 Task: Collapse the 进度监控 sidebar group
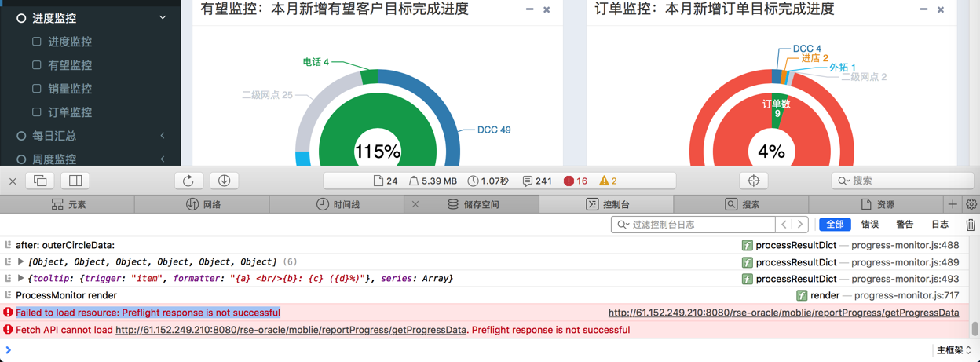(x=90, y=17)
